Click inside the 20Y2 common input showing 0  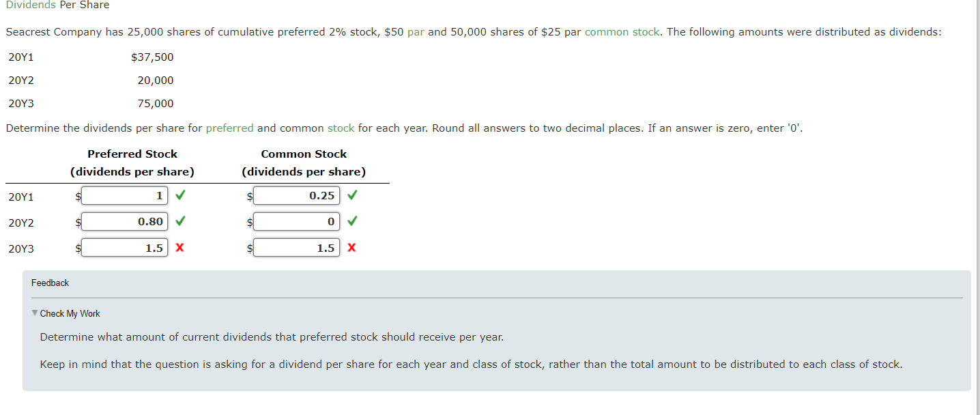point(296,220)
